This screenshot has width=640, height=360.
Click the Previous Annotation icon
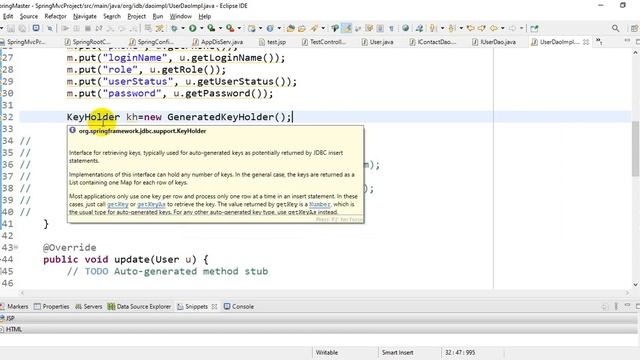click(451, 29)
